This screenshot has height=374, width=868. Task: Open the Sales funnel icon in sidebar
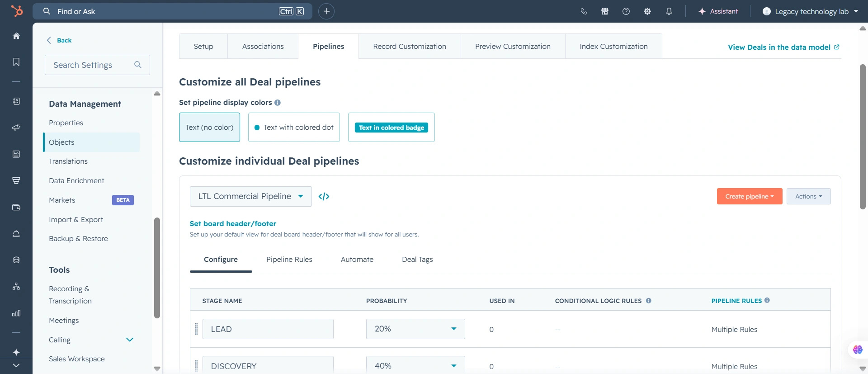(x=16, y=180)
